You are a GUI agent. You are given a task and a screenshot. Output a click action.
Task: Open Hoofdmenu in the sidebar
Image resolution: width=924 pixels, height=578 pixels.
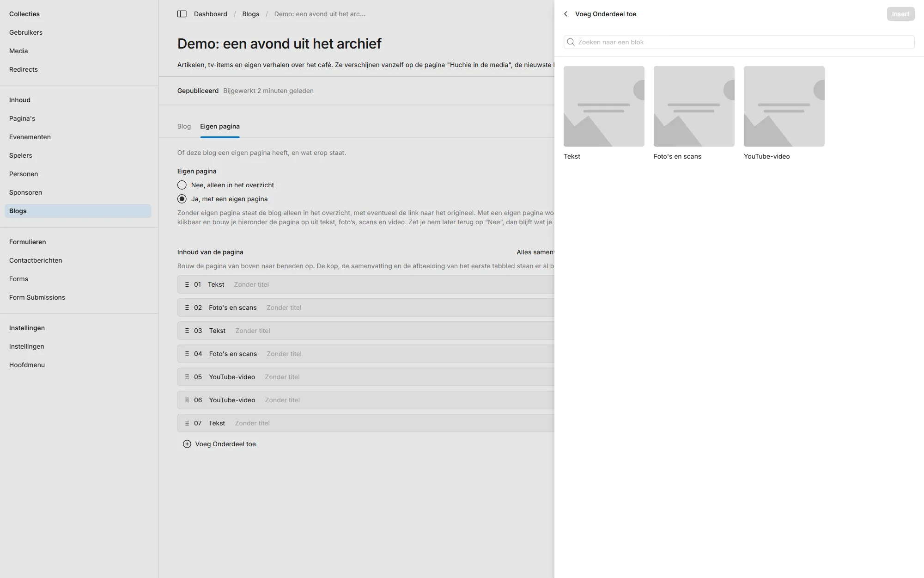point(27,365)
